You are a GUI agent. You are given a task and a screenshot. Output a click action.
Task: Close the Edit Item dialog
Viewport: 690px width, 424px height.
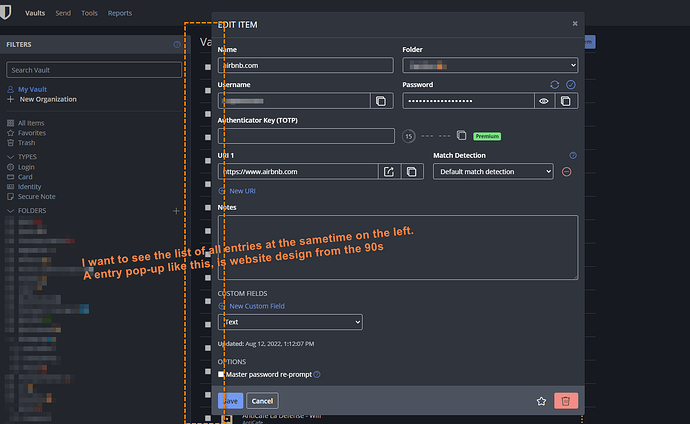point(575,24)
